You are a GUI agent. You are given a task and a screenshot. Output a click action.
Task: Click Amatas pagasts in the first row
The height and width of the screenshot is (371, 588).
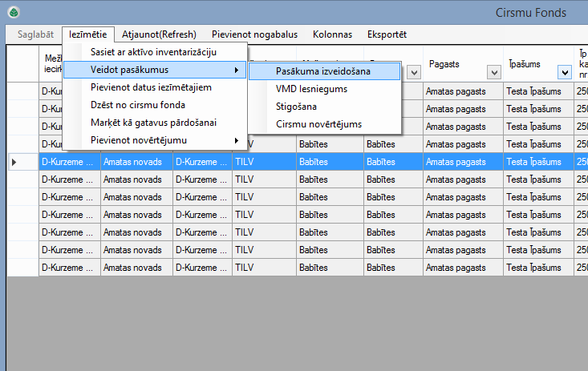tap(463, 91)
